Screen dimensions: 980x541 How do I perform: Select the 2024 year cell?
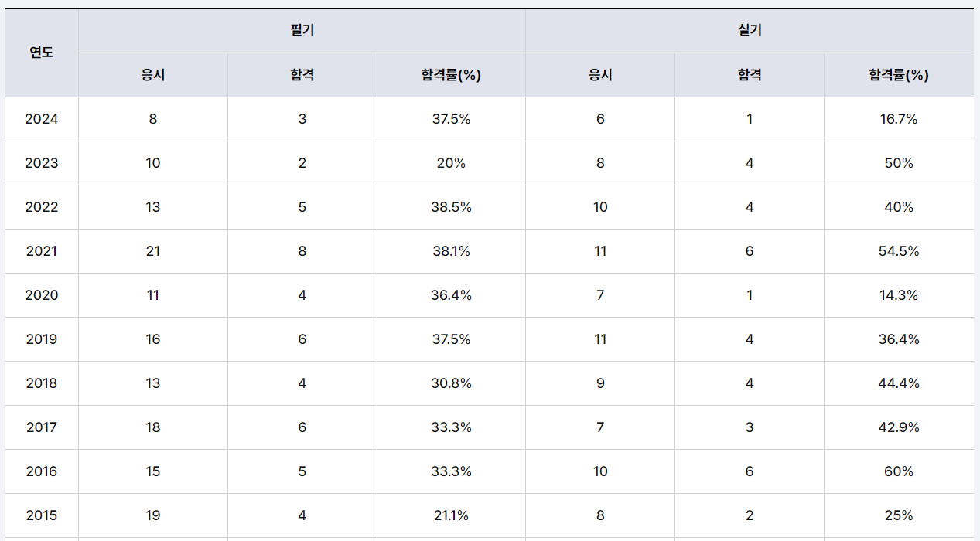point(42,119)
